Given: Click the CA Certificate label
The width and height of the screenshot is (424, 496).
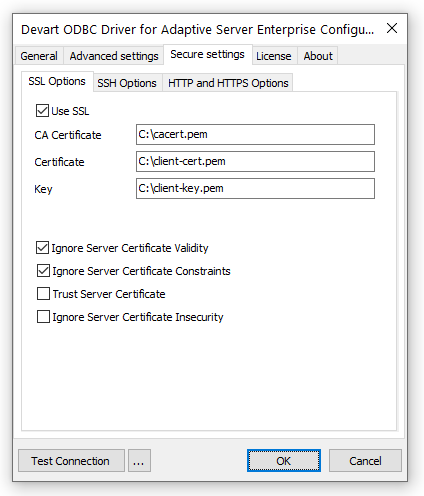Looking at the screenshot, I should click(68, 135).
